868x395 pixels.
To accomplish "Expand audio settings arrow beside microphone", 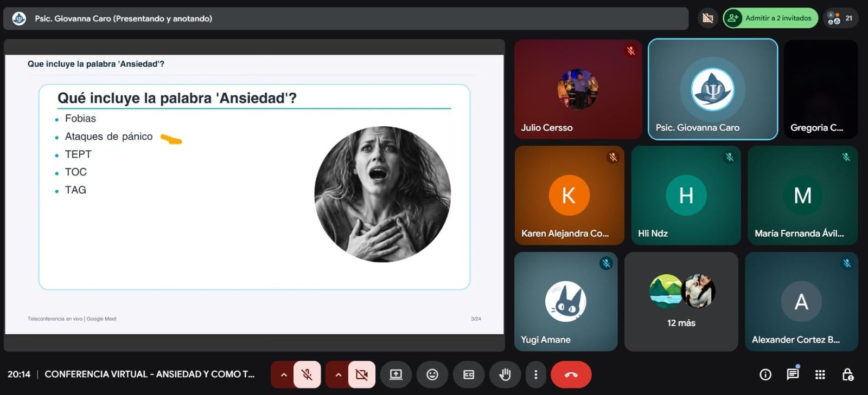I will tap(283, 374).
